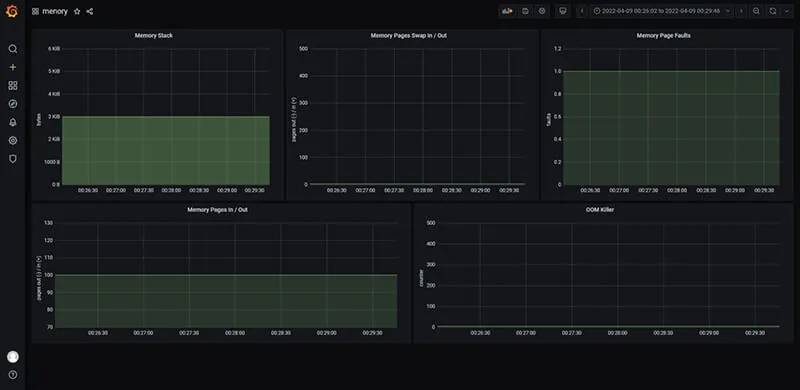Open the search dashboards magnifier icon
The image size is (800, 390).
tap(13, 49)
